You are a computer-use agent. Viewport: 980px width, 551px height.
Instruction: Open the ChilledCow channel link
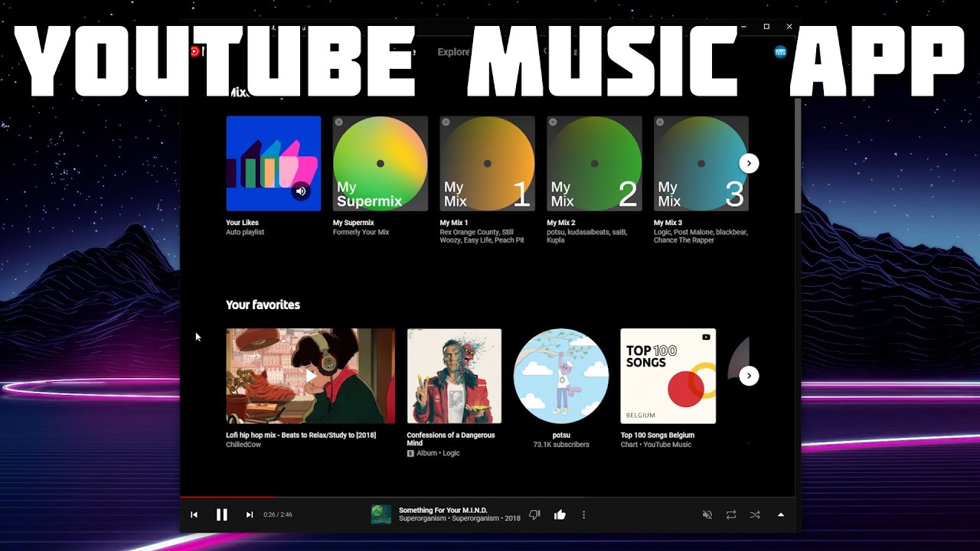click(x=243, y=445)
